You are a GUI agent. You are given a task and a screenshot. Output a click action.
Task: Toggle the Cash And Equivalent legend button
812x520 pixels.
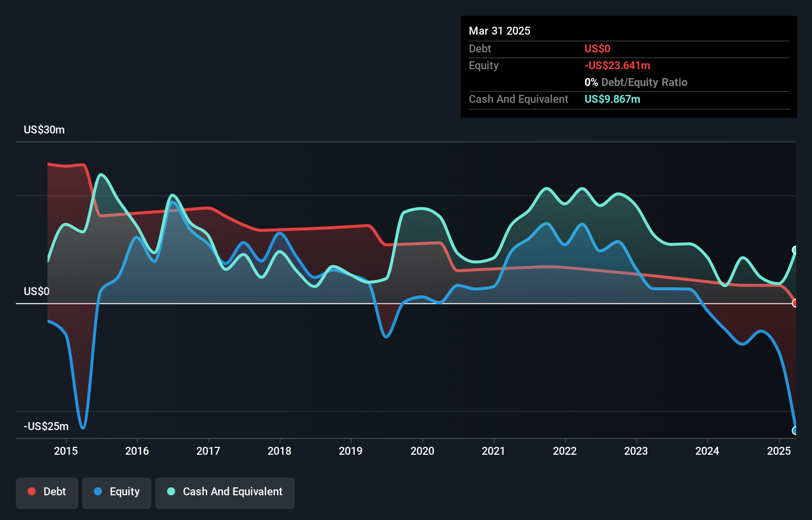pyautogui.click(x=225, y=493)
